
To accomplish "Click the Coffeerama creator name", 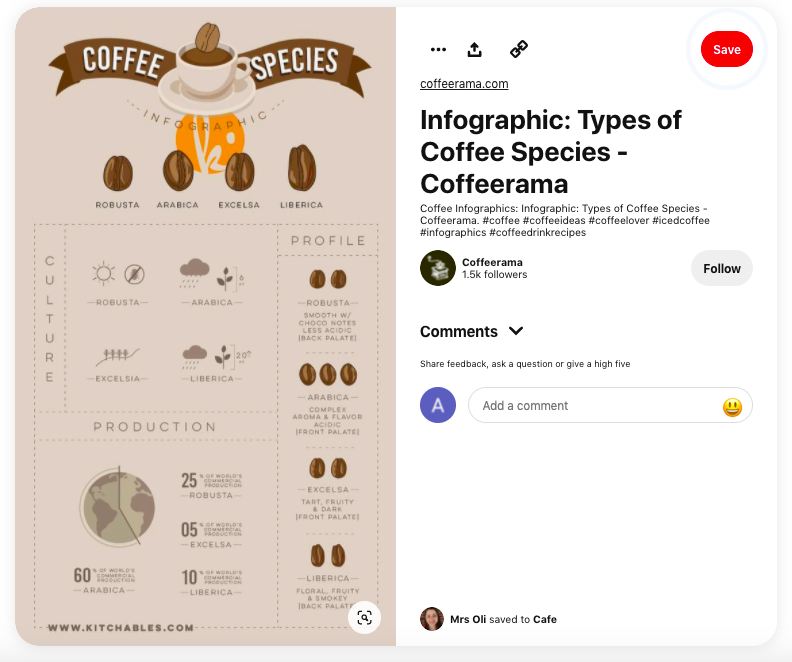I will pos(494,262).
